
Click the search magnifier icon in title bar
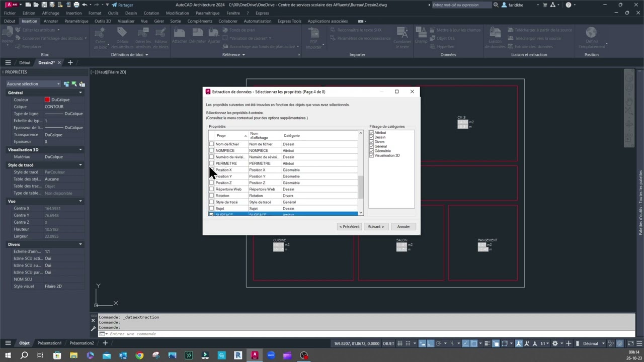[496, 5]
